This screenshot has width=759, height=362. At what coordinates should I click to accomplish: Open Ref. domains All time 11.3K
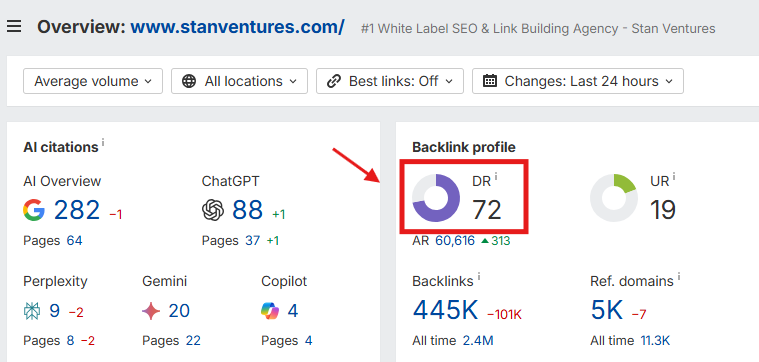(655, 341)
